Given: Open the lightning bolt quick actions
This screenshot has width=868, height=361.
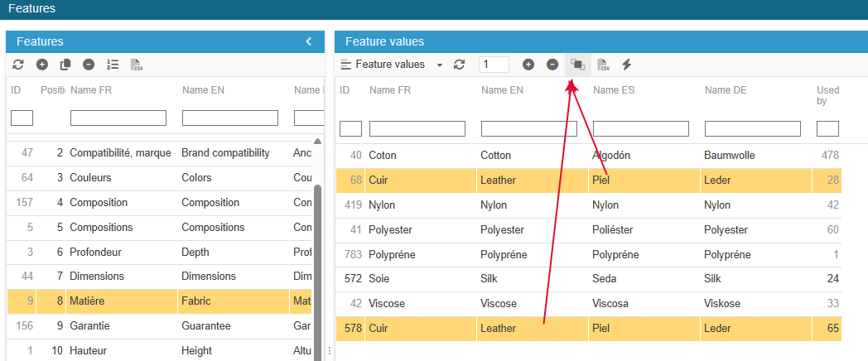Looking at the screenshot, I should (627, 65).
